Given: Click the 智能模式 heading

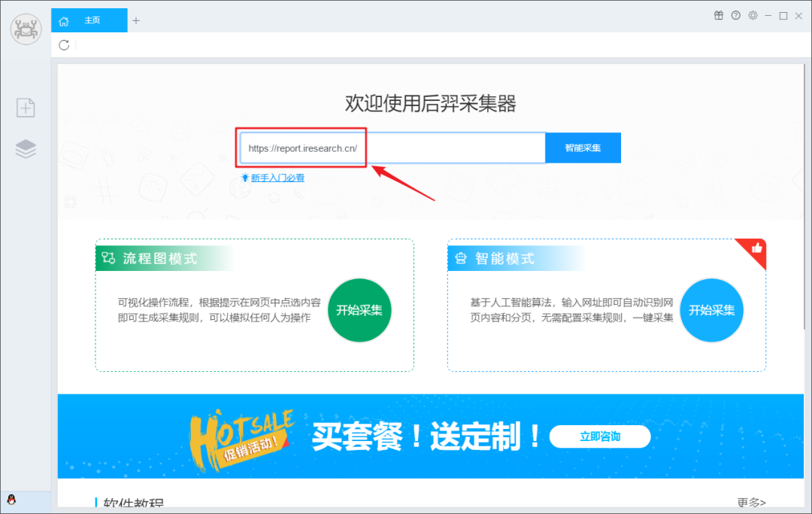Looking at the screenshot, I should pos(504,259).
